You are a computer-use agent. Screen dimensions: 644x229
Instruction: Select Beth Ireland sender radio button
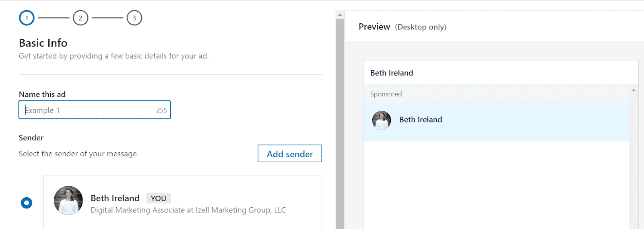coord(27,203)
